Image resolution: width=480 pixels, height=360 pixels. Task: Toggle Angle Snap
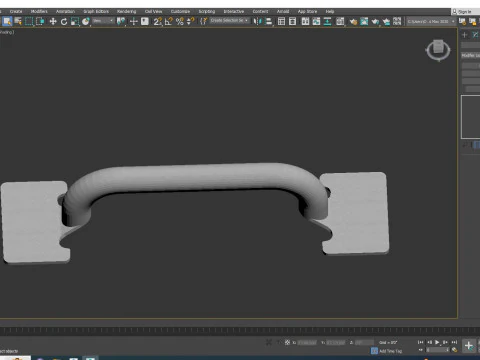click(x=169, y=22)
